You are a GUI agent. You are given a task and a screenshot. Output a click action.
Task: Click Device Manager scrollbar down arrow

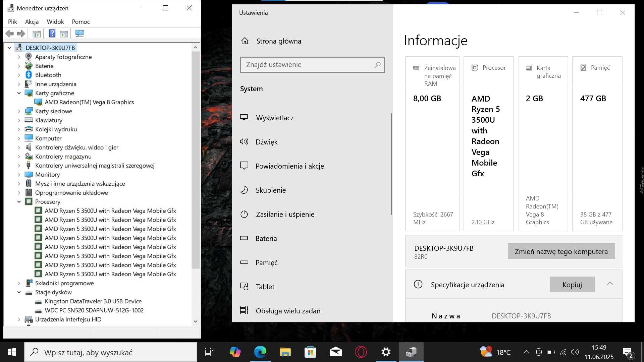196,321
